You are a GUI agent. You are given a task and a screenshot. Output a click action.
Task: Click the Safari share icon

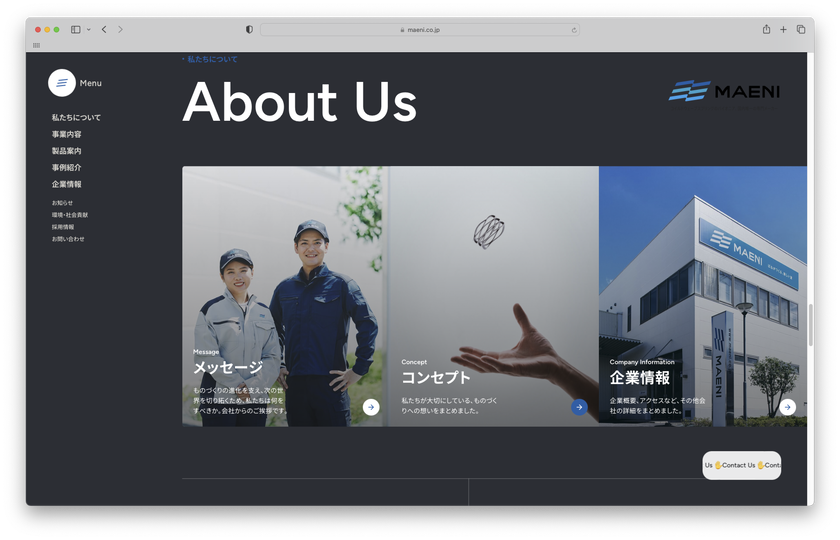click(x=766, y=30)
